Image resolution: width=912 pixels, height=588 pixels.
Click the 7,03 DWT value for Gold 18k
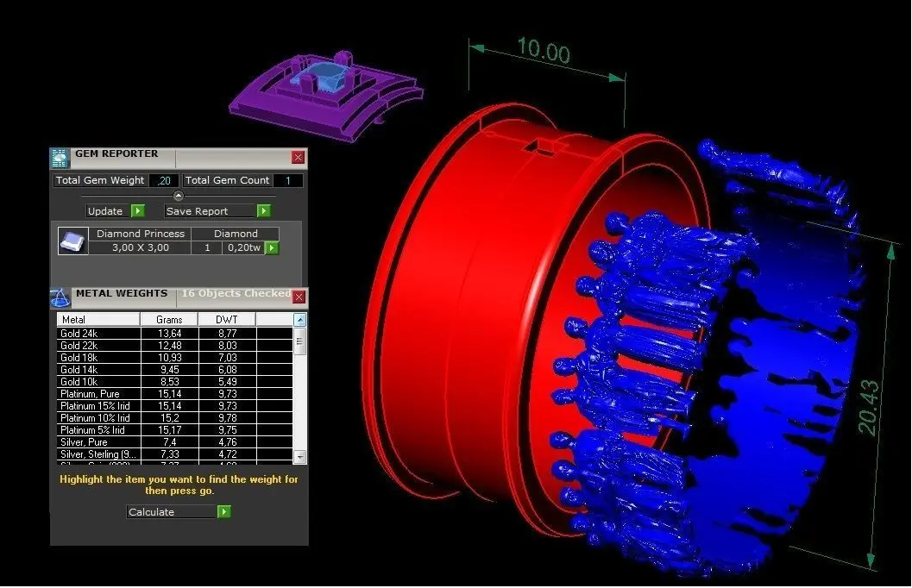(228, 357)
